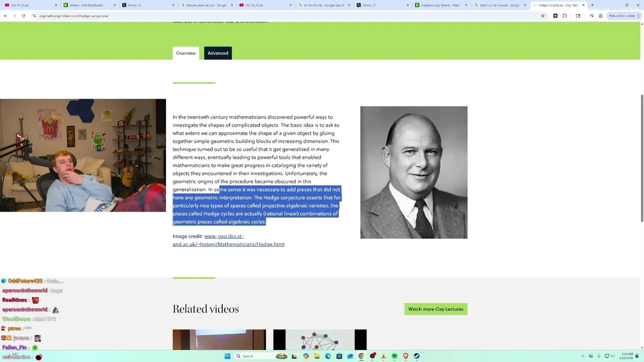
Task: Click the page vertical scrollbar
Action: pos(641,158)
